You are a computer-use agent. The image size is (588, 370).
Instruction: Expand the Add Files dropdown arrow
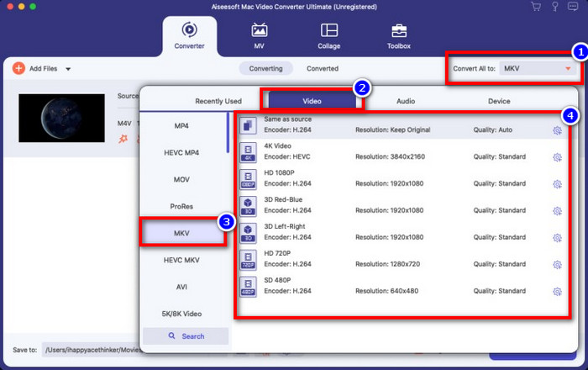click(68, 69)
